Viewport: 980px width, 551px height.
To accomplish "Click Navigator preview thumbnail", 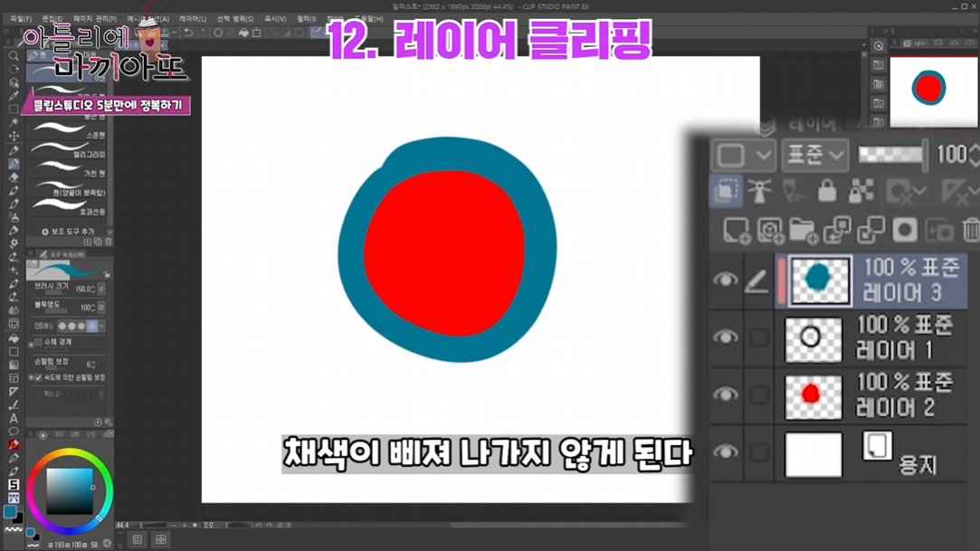I will [934, 92].
